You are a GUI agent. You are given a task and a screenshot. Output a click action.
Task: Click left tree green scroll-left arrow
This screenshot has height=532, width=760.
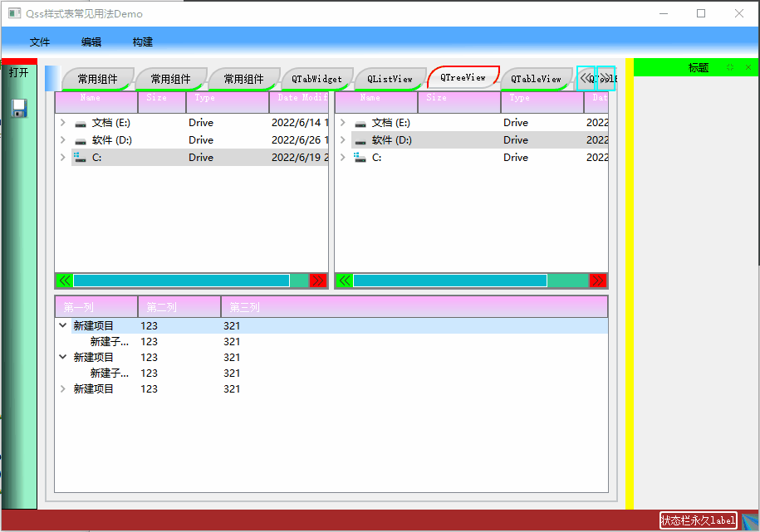(x=65, y=281)
